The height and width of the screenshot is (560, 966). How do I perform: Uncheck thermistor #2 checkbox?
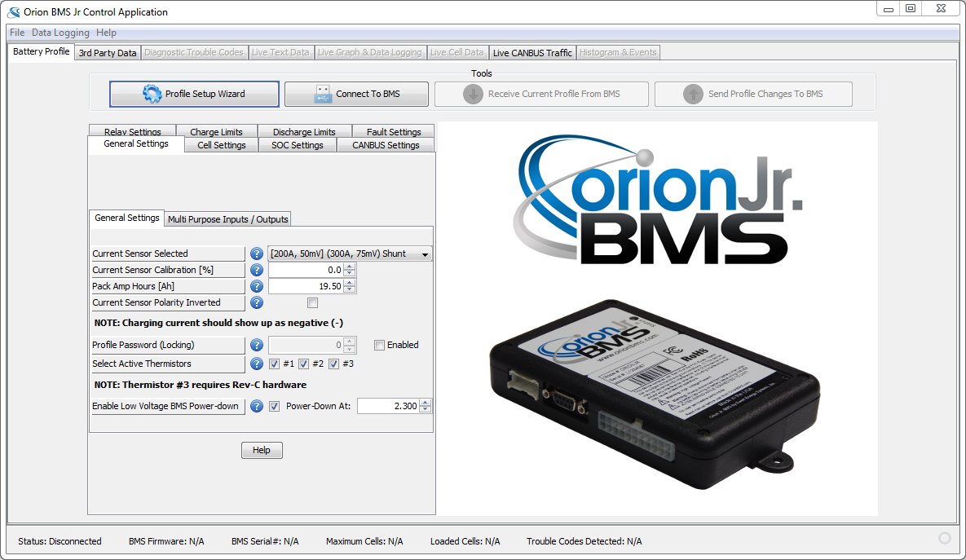[304, 364]
